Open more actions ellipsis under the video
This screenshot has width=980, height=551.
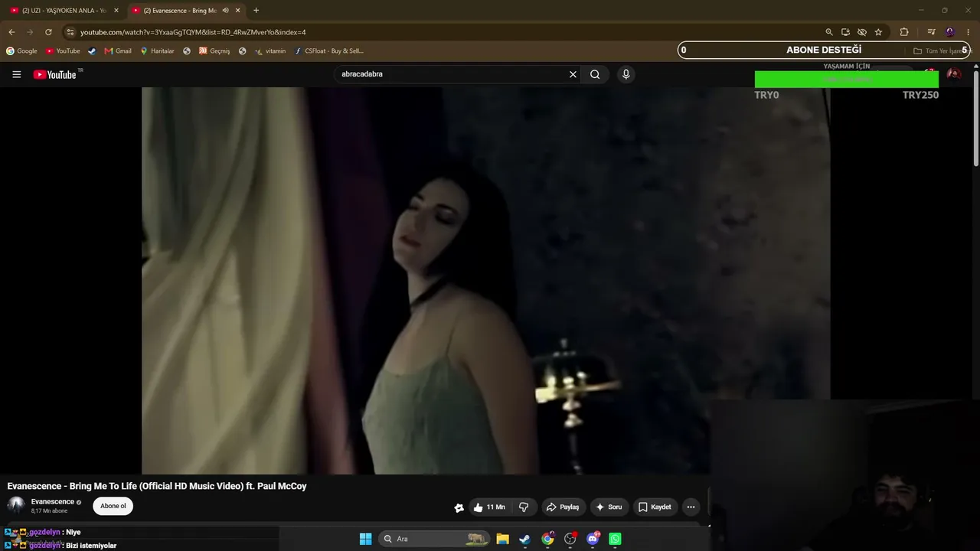point(691,507)
